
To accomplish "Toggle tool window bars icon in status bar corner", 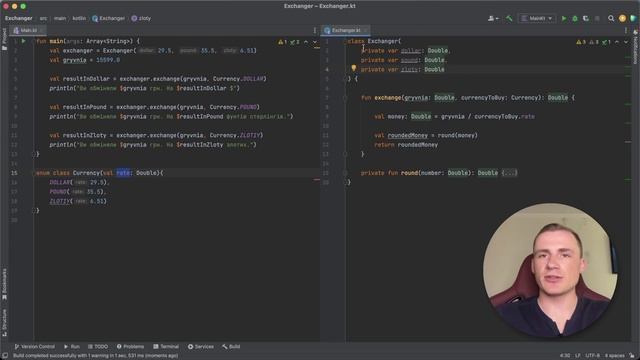I will (x=5, y=356).
